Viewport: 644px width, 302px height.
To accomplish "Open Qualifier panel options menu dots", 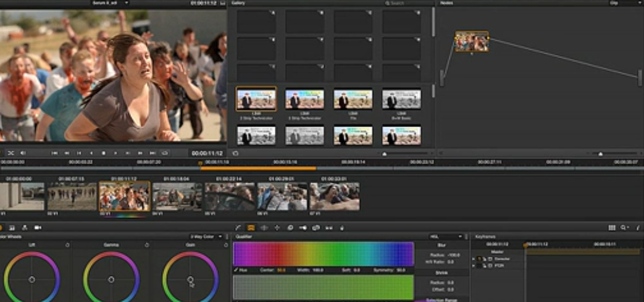I will (x=466, y=237).
